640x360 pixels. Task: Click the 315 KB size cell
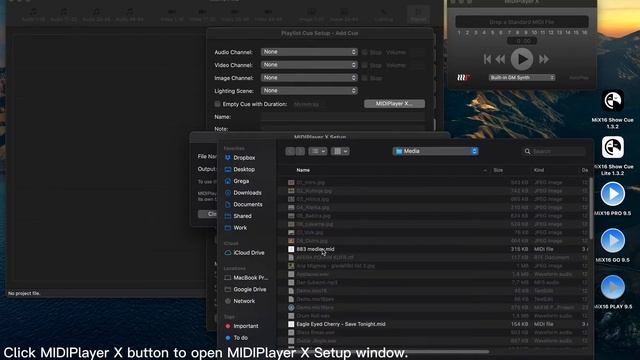(x=519, y=249)
